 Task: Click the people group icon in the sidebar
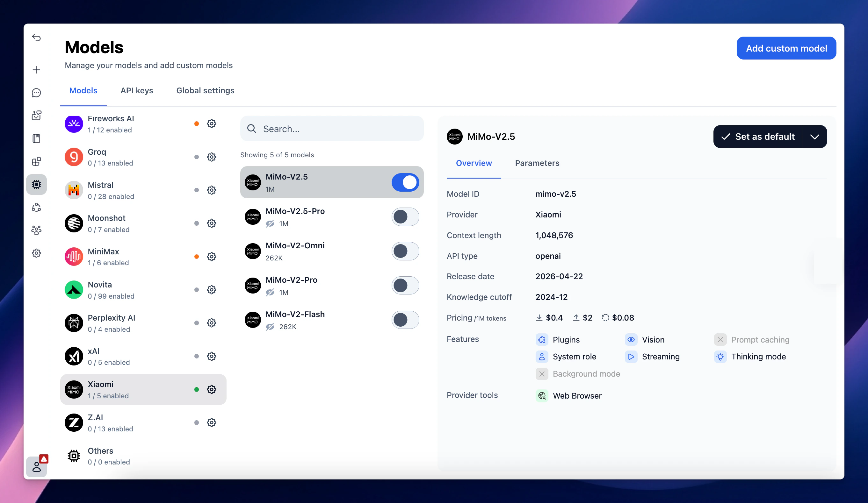(37, 230)
